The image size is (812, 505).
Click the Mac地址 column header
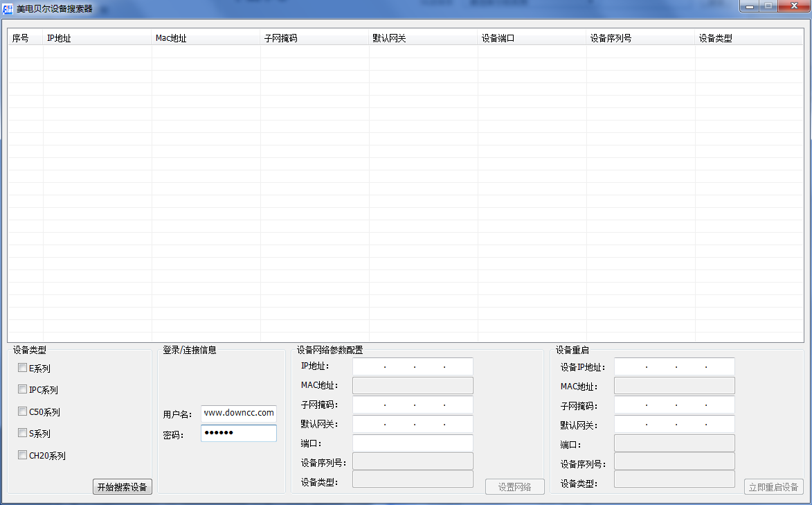click(206, 38)
